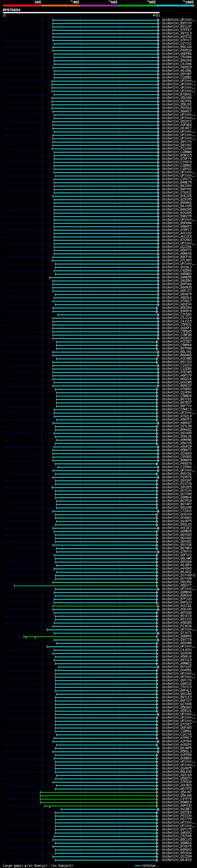The width and height of the screenshot is (197, 868).
Task: Select the UniRef100_Q7JK71 label
Action: coord(177,633)
